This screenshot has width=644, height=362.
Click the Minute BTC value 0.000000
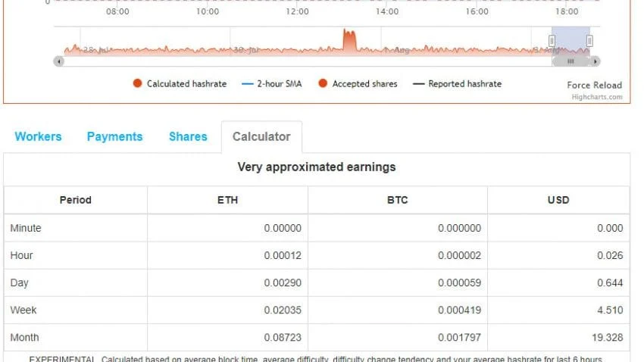pyautogui.click(x=459, y=228)
